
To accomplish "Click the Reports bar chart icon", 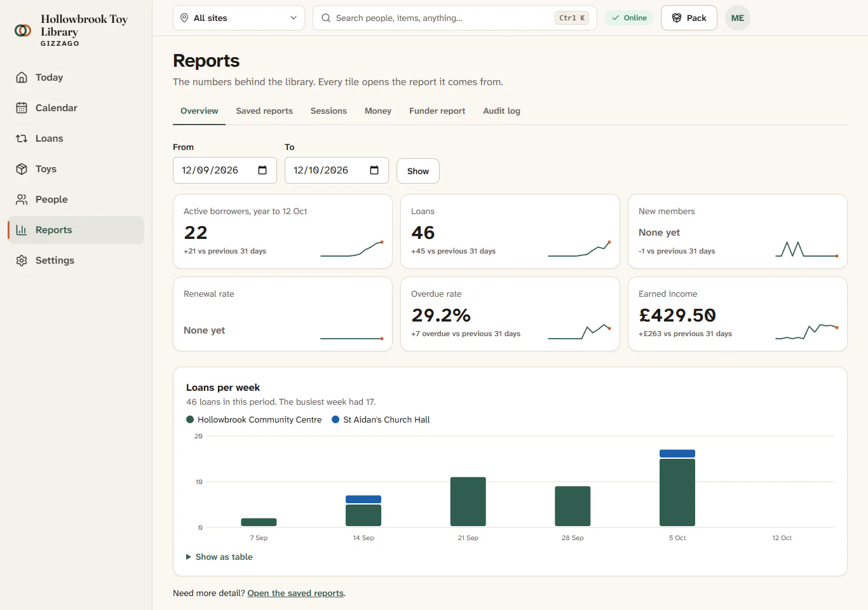I will coord(22,230).
